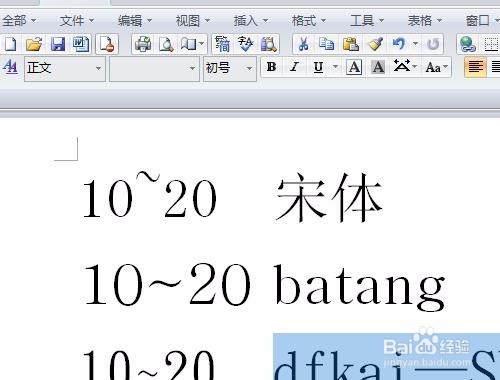Click the character scaling icon
Screen dimensions: 500x380
click(402, 67)
